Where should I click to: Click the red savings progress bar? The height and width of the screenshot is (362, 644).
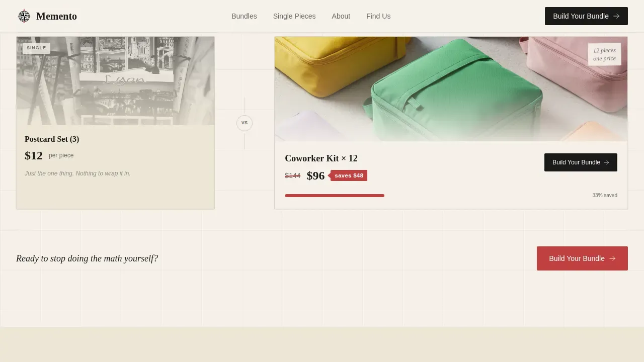pyautogui.click(x=335, y=196)
